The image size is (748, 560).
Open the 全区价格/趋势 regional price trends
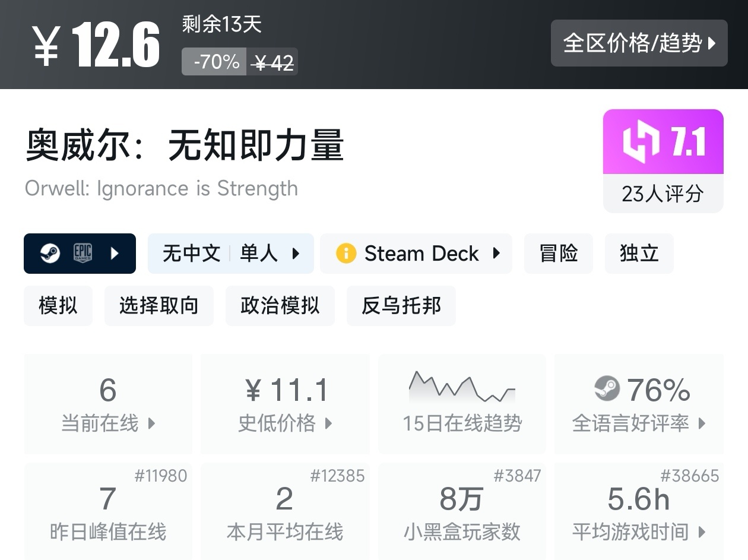click(x=639, y=43)
